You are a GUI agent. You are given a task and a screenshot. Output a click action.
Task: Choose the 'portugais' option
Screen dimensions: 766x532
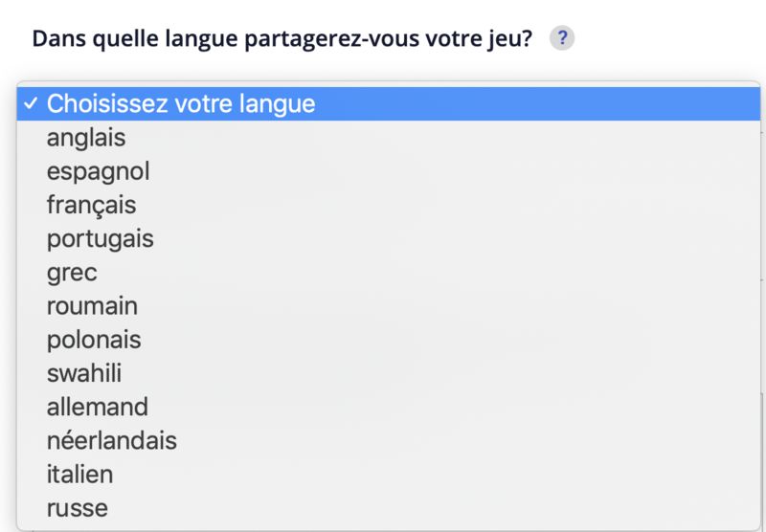coord(100,238)
